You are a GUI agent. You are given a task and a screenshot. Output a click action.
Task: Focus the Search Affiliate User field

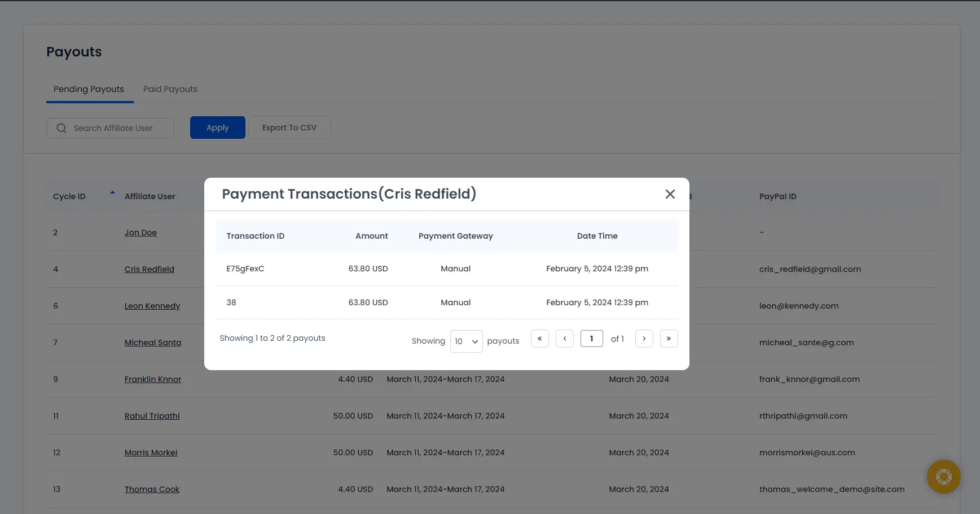[110, 128]
